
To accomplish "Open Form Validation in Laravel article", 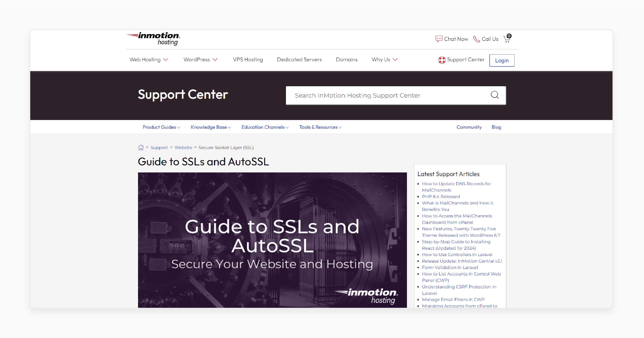I will coord(450,267).
